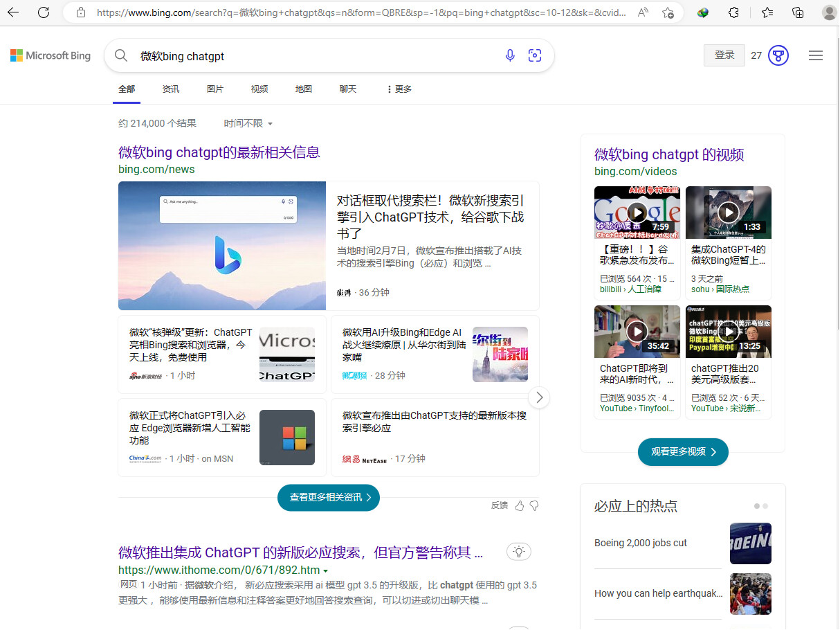The height and width of the screenshot is (630, 840).
Task: Reload the page with the refresh icon
Action: tap(44, 12)
